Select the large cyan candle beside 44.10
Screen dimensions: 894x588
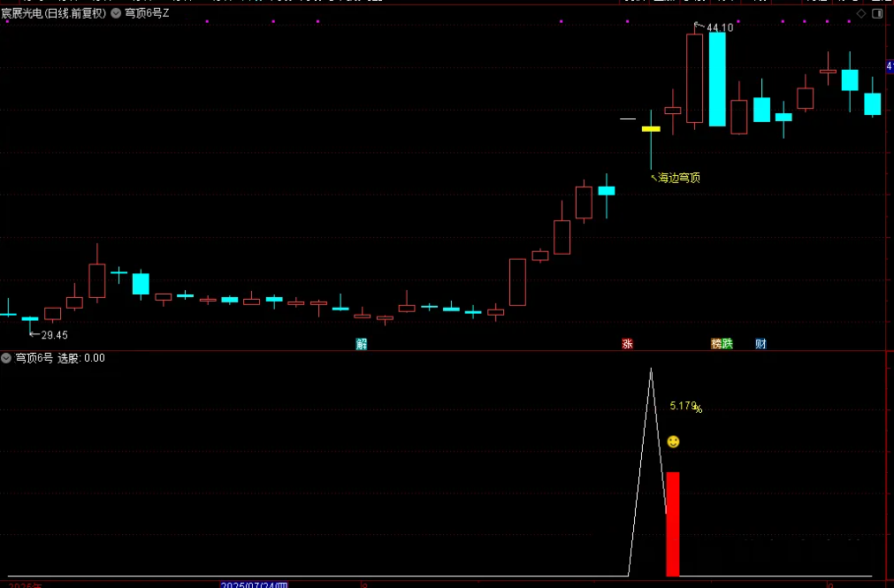coord(717,79)
